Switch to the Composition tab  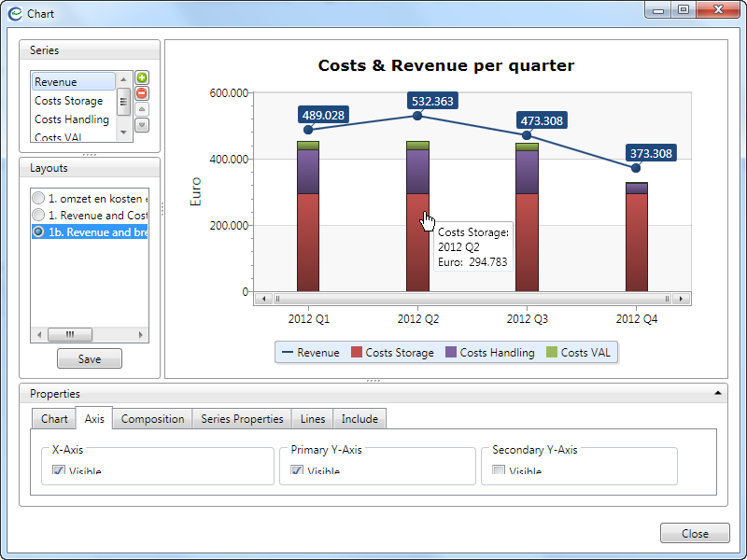coord(152,419)
